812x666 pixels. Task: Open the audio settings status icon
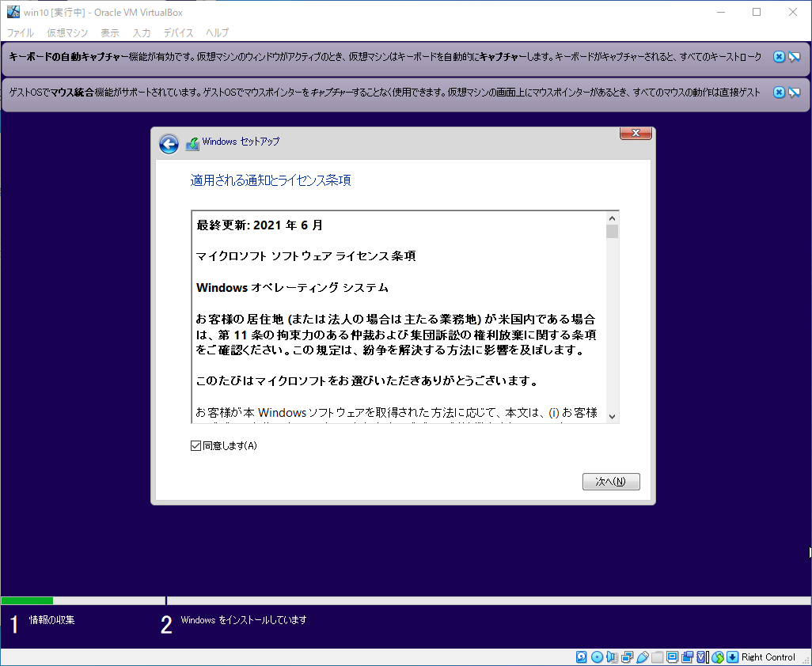(x=612, y=657)
